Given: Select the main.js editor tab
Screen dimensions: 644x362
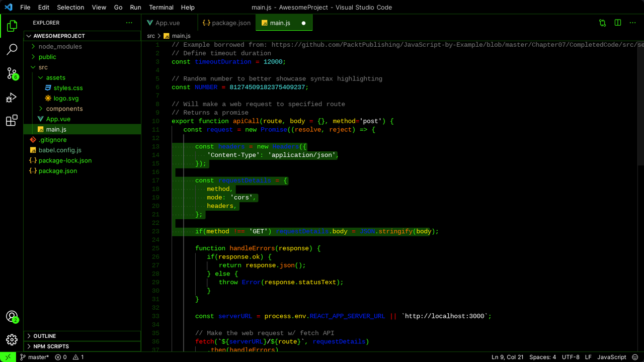Looking at the screenshot, I should tap(284, 23).
